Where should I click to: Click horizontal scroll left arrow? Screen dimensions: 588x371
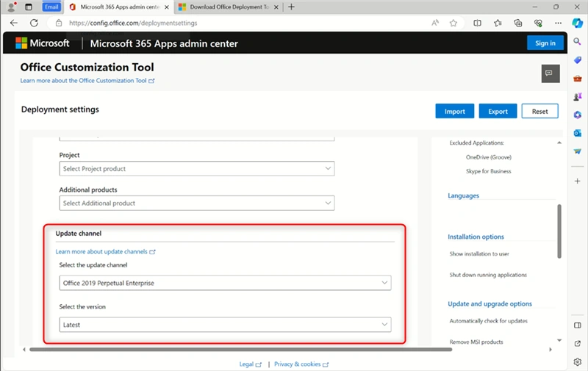pyautogui.click(x=24, y=350)
